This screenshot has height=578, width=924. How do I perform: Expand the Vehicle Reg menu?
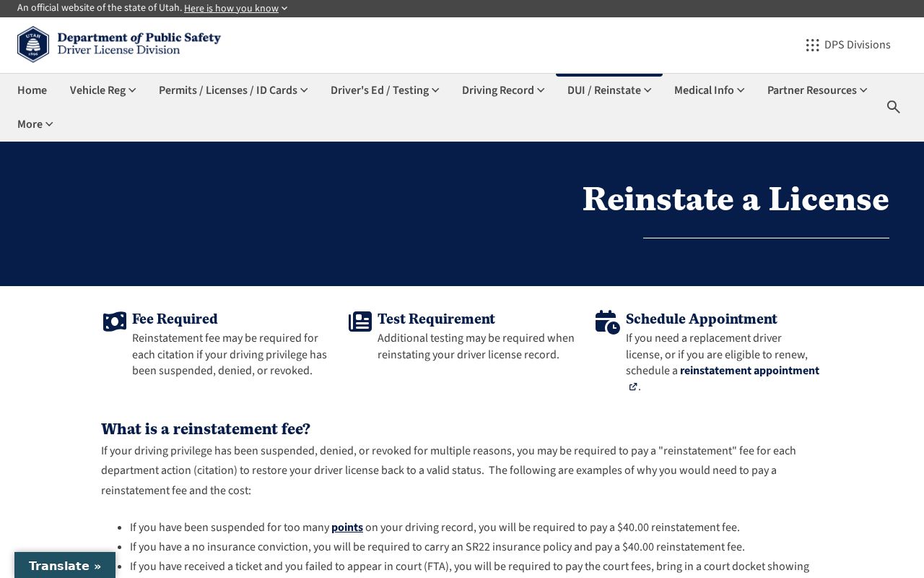coord(103,90)
